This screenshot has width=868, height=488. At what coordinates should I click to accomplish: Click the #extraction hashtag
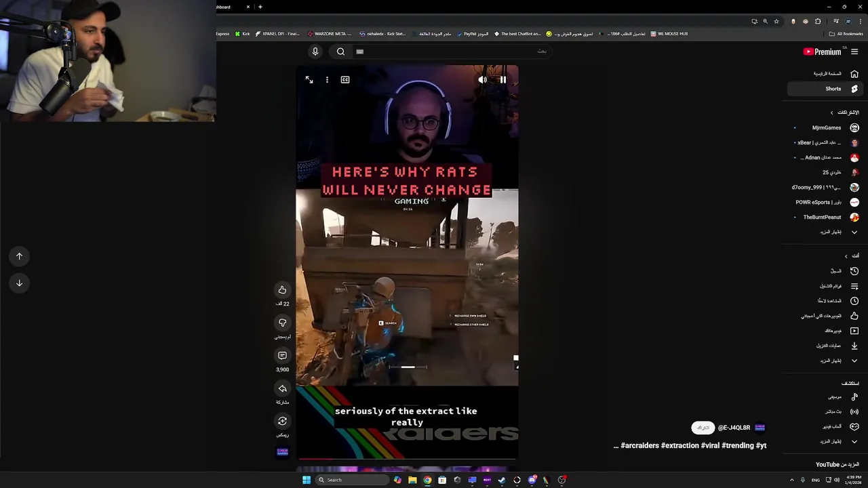click(x=680, y=445)
